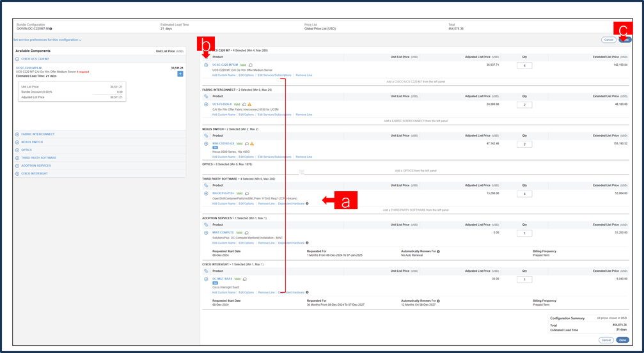Click the link icon in Adoption Services header
The height and width of the screenshot is (353, 644).
pyautogui.click(x=206, y=225)
